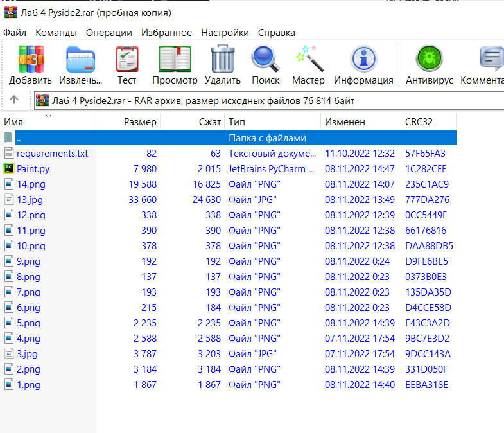The width and height of the screenshot is (504, 433).
Task: Sort files by Размер column header
Action: 139,121
